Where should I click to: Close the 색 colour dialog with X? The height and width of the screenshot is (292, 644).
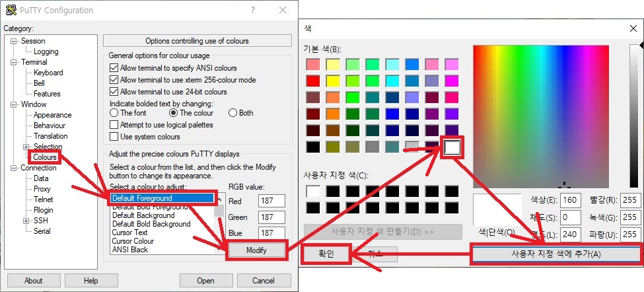point(633,28)
